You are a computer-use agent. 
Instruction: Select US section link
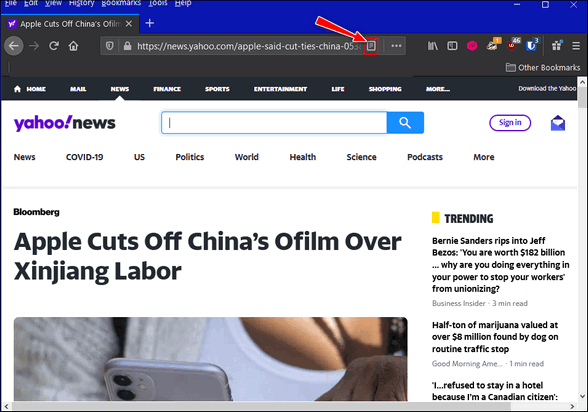[139, 157]
